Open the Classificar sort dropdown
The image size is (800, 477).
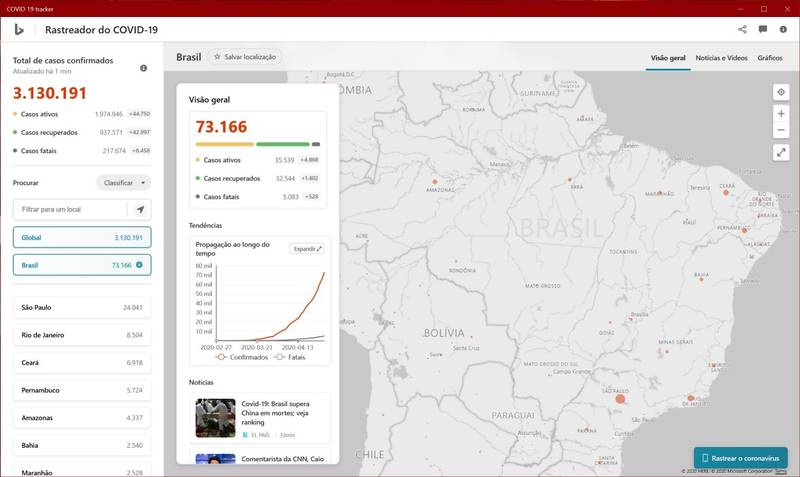click(123, 183)
